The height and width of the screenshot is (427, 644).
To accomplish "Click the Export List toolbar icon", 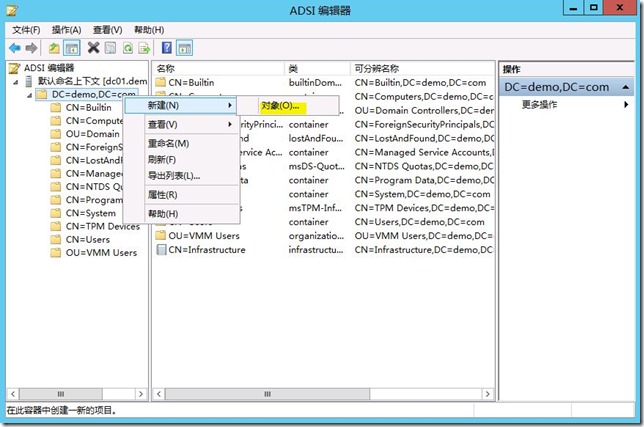I will point(144,48).
